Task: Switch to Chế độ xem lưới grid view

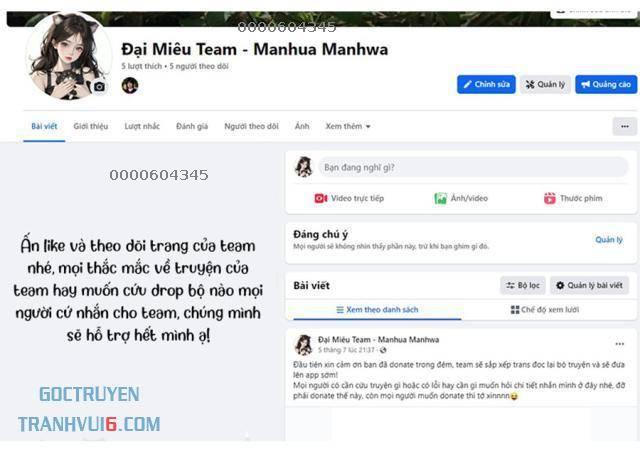Action: [545, 310]
